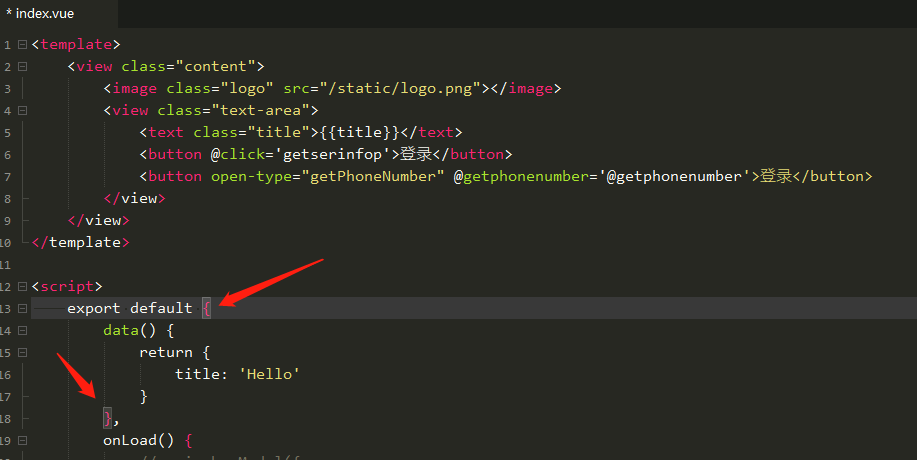Collapse the data() function fold
917x460 pixels.
(x=22, y=330)
